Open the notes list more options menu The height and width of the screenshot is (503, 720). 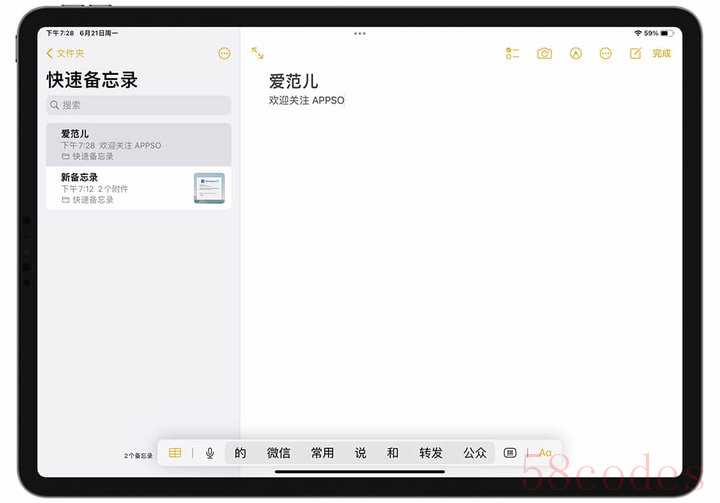(223, 53)
